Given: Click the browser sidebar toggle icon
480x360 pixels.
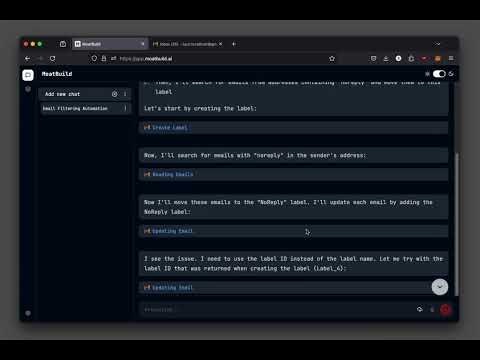Looking at the screenshot, I should 63,44.
